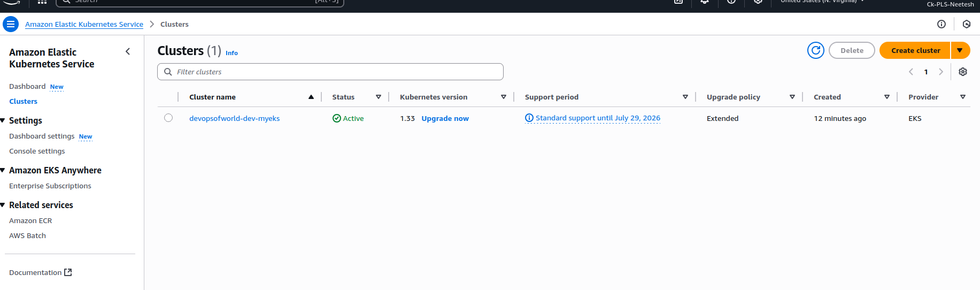Click the info icon beside Standard support

(529, 118)
